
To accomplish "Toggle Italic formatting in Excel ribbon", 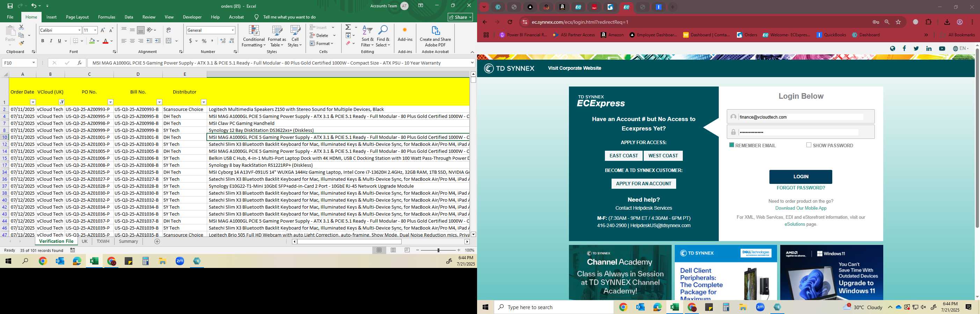I will point(51,41).
